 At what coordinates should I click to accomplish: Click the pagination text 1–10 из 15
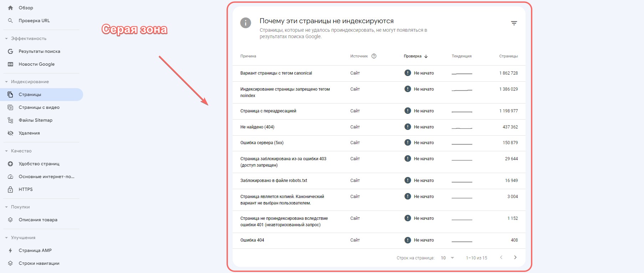coord(476,258)
